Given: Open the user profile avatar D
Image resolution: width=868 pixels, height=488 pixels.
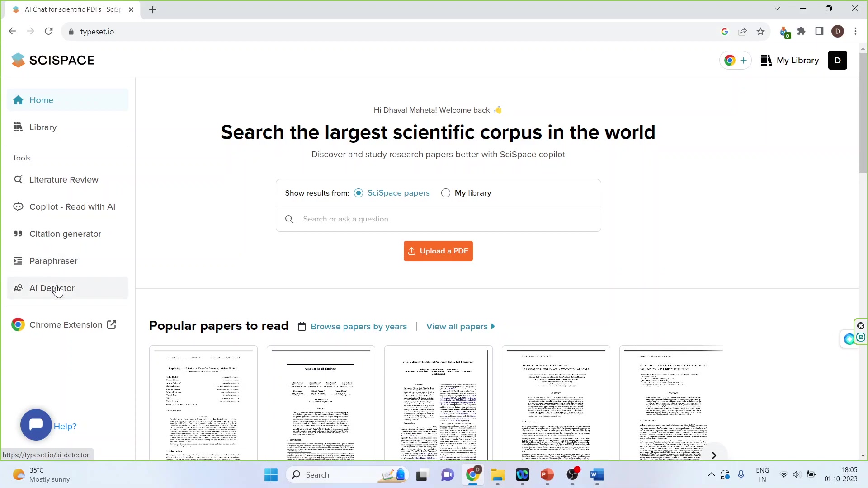Looking at the screenshot, I should (x=838, y=60).
